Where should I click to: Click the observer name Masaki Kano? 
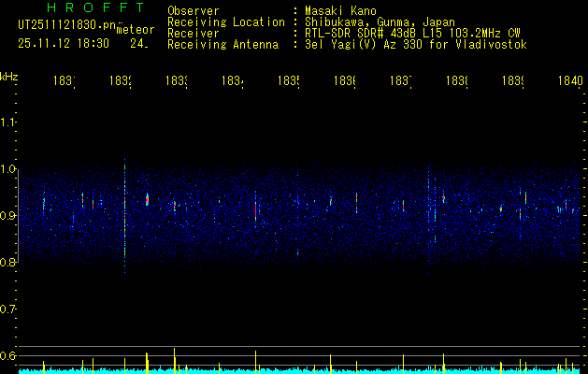(340, 10)
